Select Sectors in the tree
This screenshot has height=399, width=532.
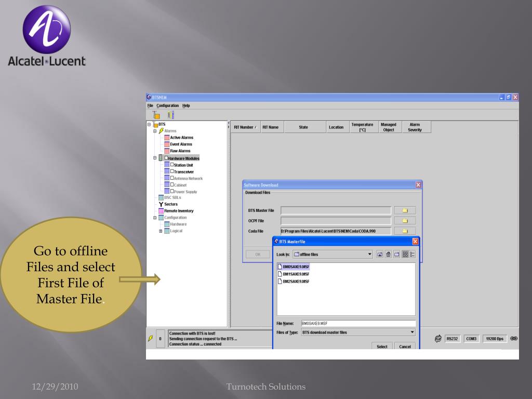click(x=171, y=204)
